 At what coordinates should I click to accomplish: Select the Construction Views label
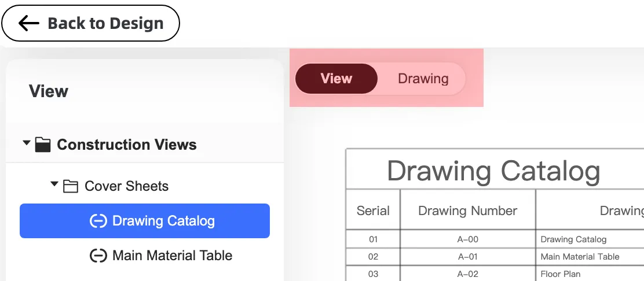tap(126, 145)
